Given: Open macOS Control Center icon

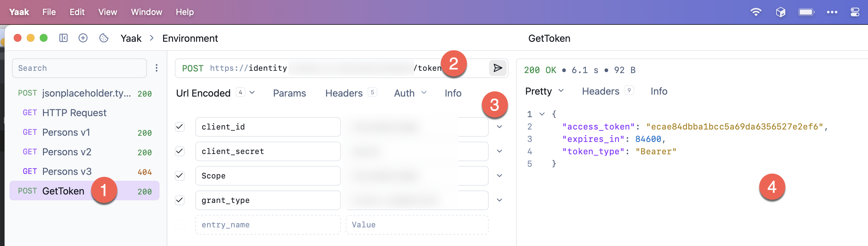Looking at the screenshot, I should (855, 12).
